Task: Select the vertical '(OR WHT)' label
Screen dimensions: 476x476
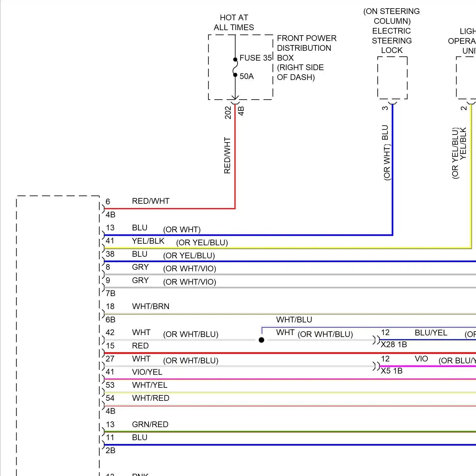Action: tap(387, 162)
